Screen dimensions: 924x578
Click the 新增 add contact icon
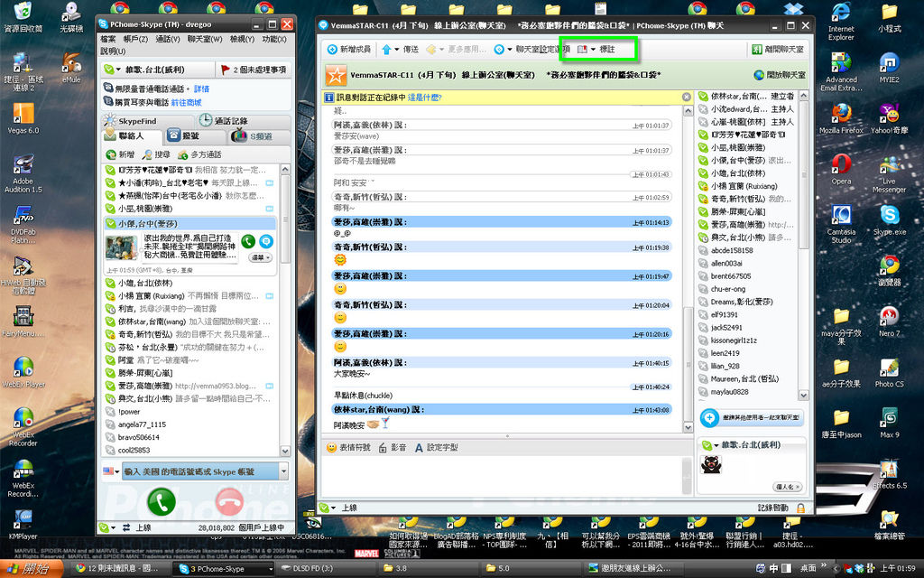coord(110,154)
